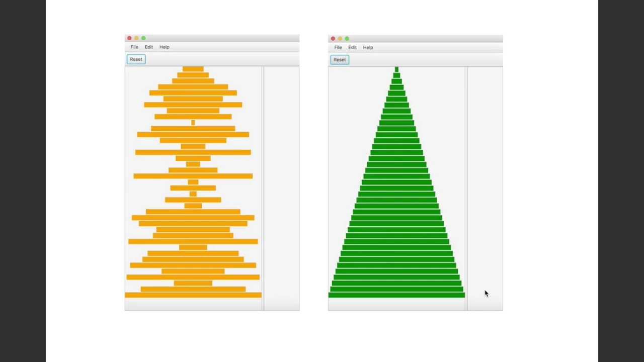Maximize the left orange-bars window
Image resolution: width=644 pixels, height=362 pixels.
pos(143,38)
